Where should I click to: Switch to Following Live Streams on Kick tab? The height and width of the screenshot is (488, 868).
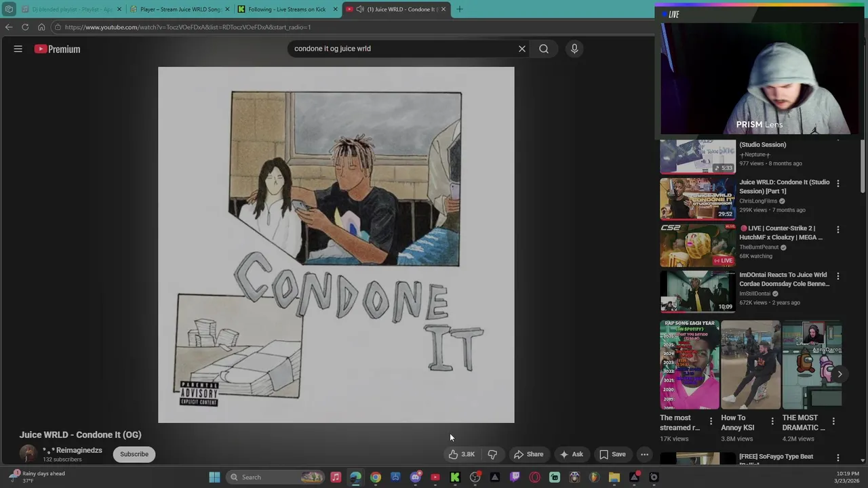[288, 9]
